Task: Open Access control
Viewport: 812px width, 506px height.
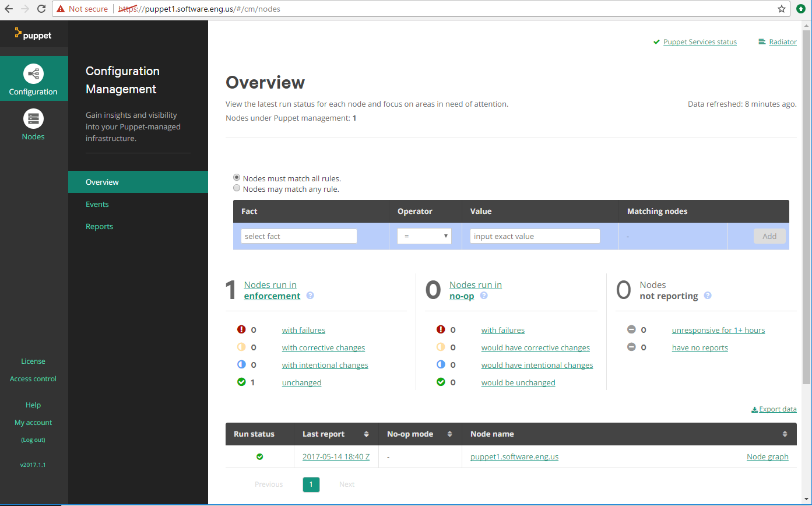Action: pyautogui.click(x=33, y=379)
